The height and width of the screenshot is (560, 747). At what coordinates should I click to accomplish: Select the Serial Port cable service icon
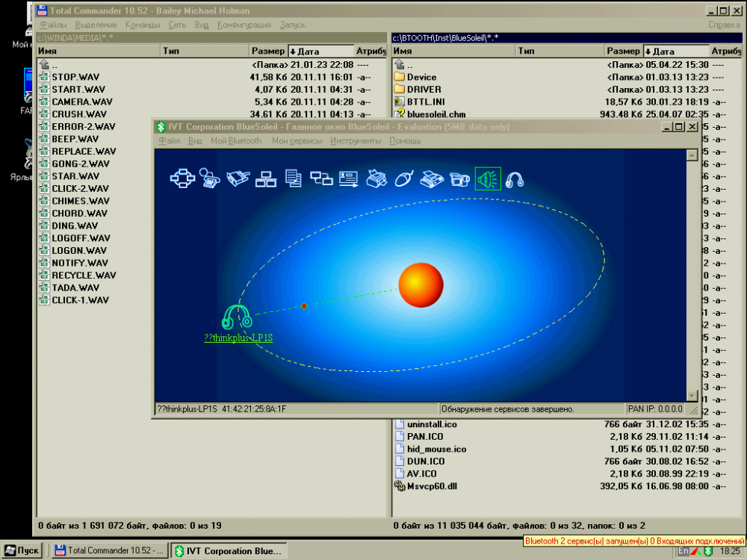click(237, 178)
